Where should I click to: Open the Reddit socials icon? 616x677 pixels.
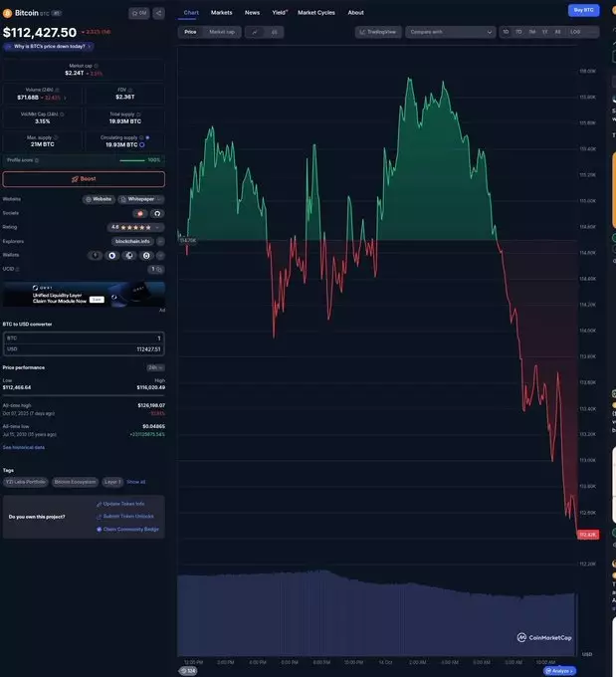[140, 213]
